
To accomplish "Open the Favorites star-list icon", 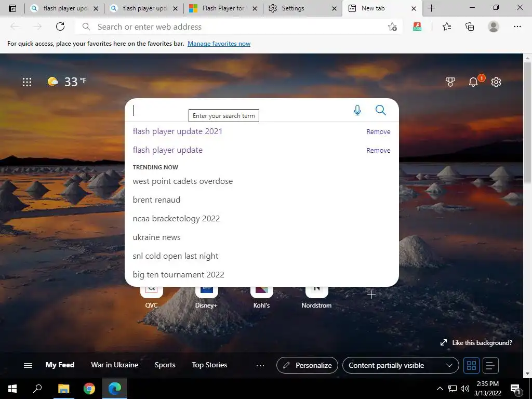I will click(x=447, y=26).
